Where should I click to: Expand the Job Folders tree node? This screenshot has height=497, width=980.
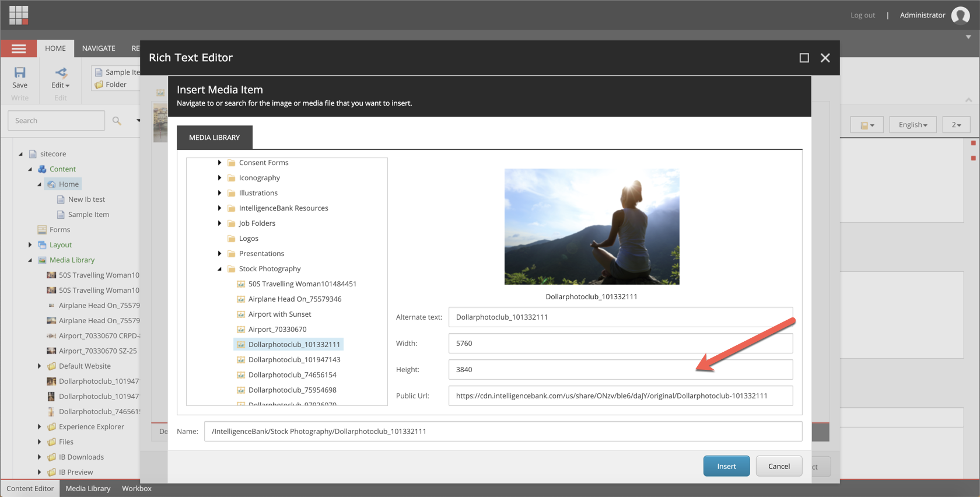pos(219,223)
